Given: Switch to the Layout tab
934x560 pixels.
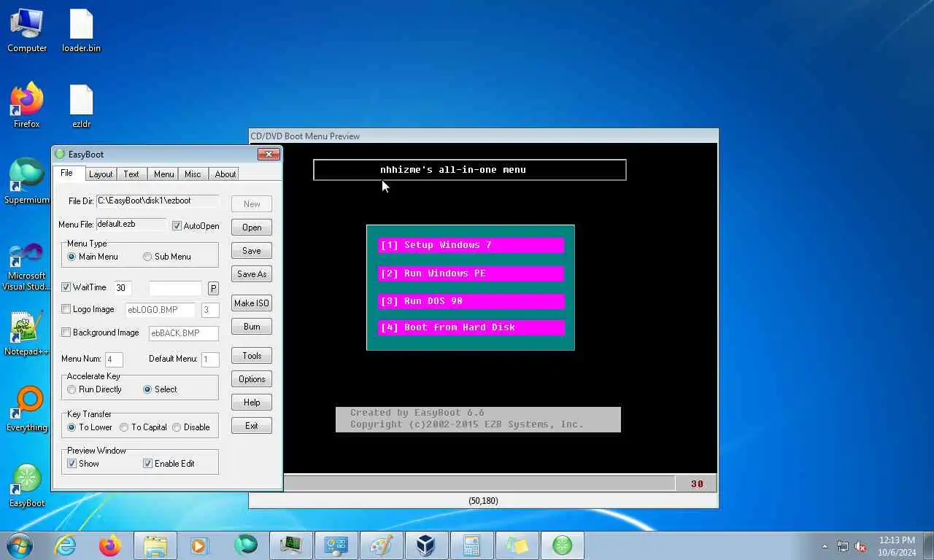Looking at the screenshot, I should 101,174.
